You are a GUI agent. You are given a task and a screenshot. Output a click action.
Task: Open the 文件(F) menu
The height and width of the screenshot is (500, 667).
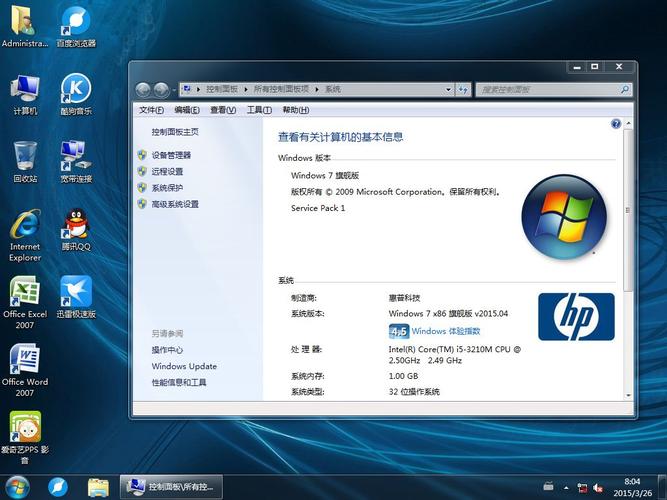[x=151, y=110]
